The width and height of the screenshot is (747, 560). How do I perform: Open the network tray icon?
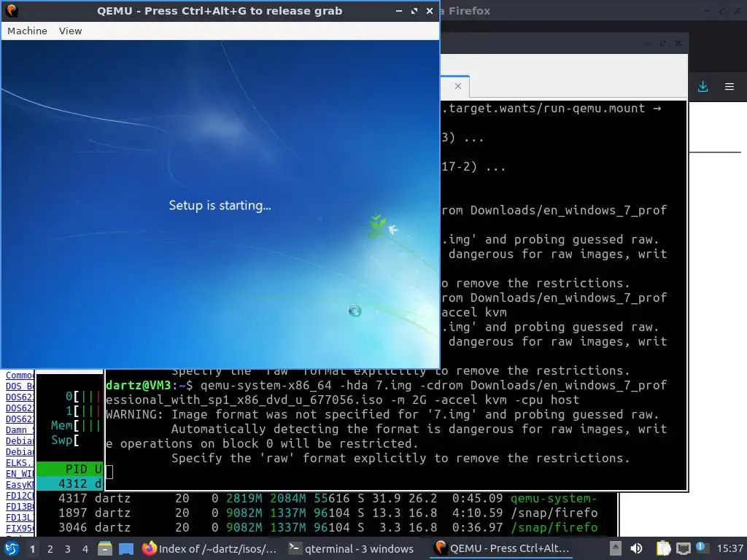tap(683, 548)
